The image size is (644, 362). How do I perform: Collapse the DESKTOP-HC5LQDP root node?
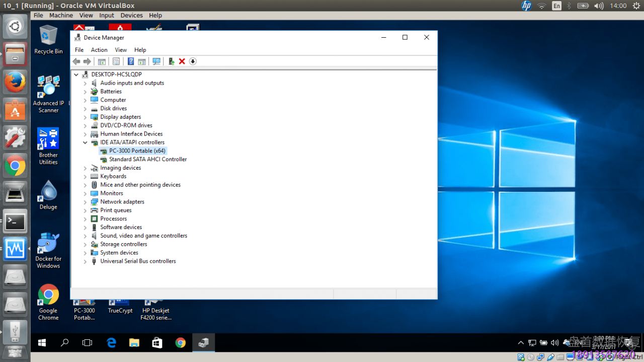76,75
